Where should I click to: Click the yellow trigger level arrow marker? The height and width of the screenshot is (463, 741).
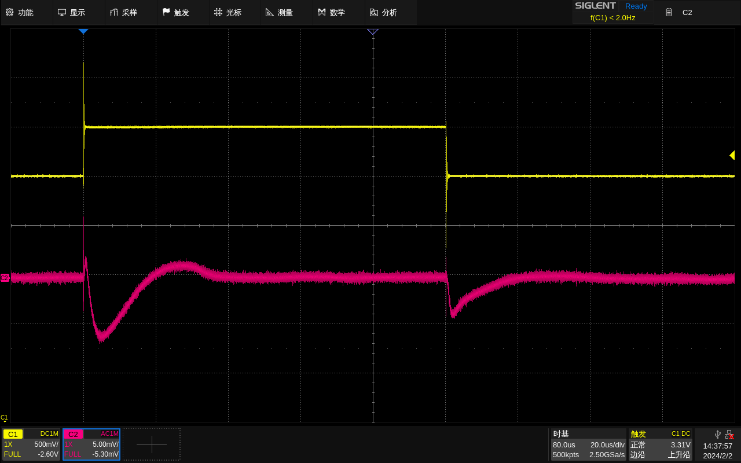click(733, 155)
